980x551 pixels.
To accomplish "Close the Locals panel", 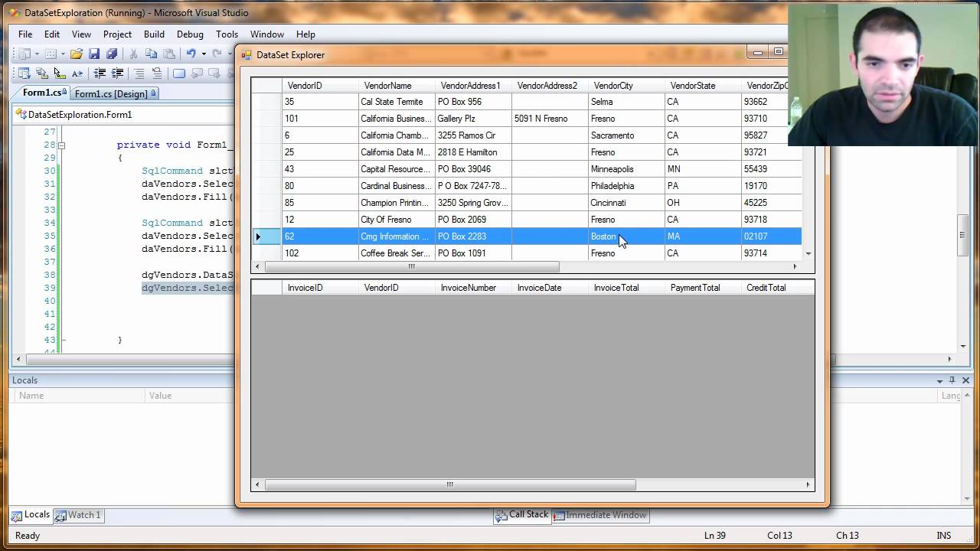I will 965,380.
